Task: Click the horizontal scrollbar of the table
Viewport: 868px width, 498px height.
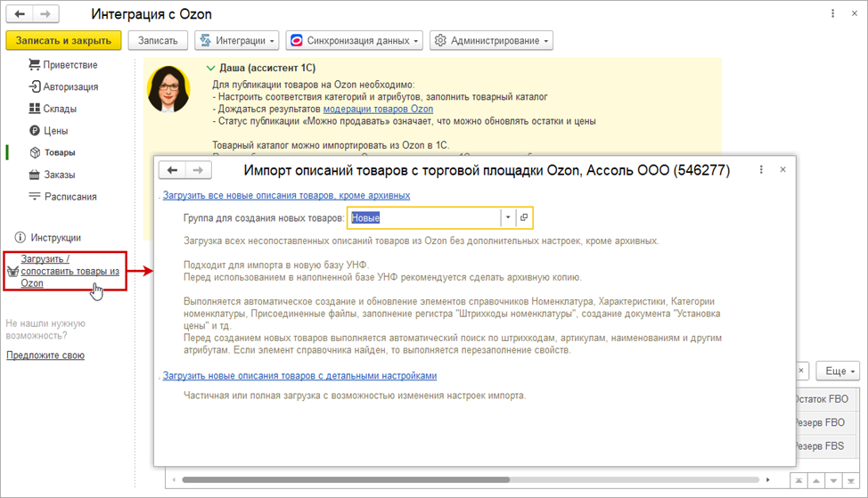Action: pos(446,480)
